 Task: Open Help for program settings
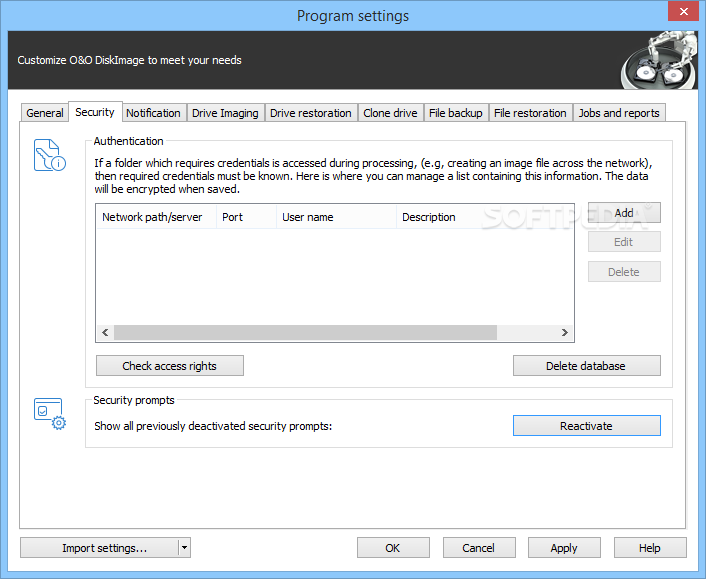[x=650, y=547]
